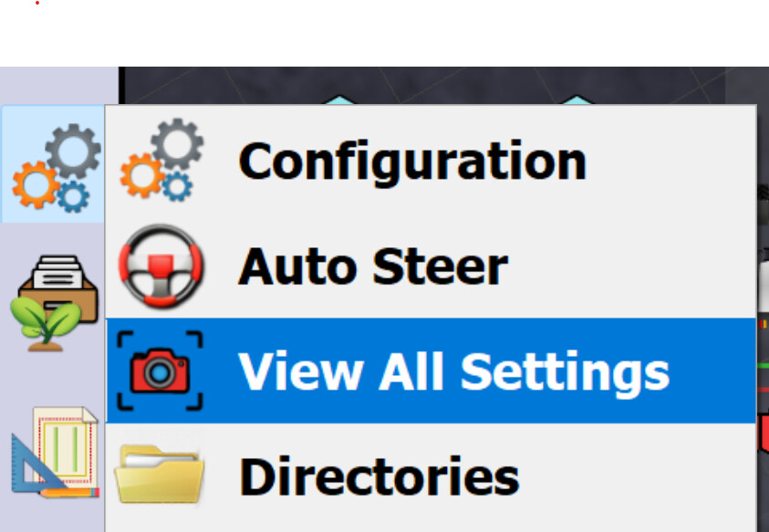
Task: Open the Directories menu entry
Action: [x=431, y=476]
